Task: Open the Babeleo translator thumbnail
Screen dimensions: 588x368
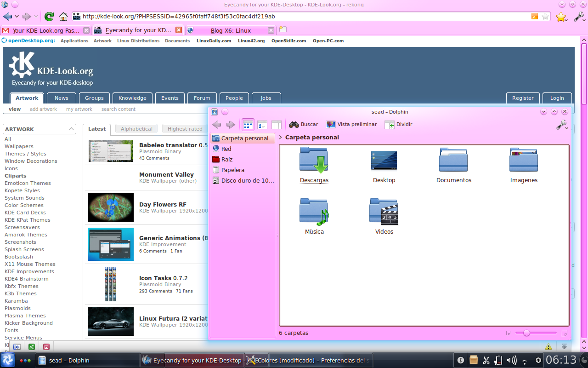Action: (111, 151)
